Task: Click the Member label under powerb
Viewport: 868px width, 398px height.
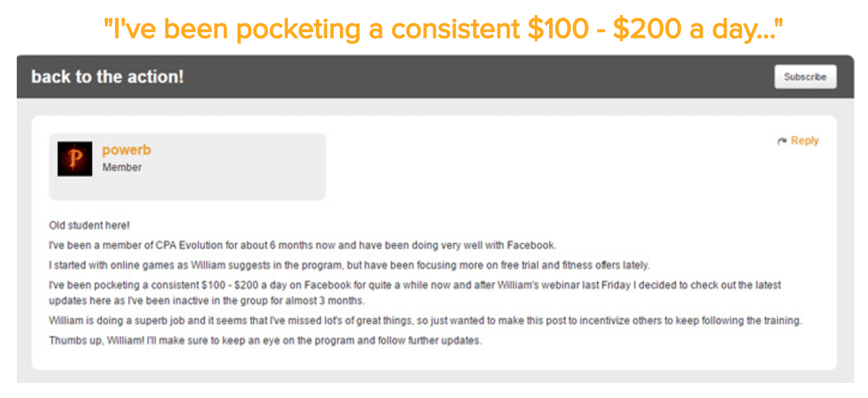Action: click(122, 168)
